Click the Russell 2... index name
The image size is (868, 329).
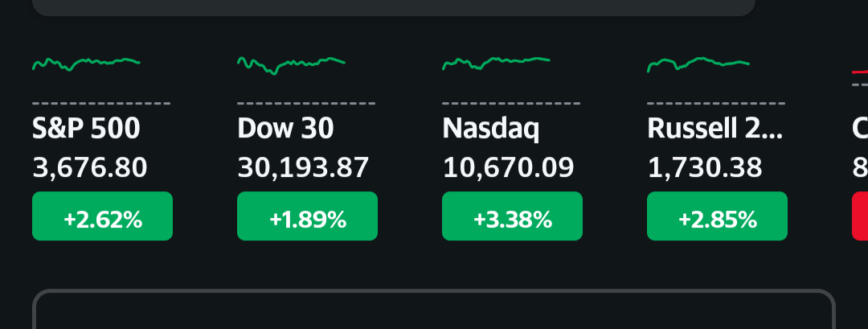point(714,129)
